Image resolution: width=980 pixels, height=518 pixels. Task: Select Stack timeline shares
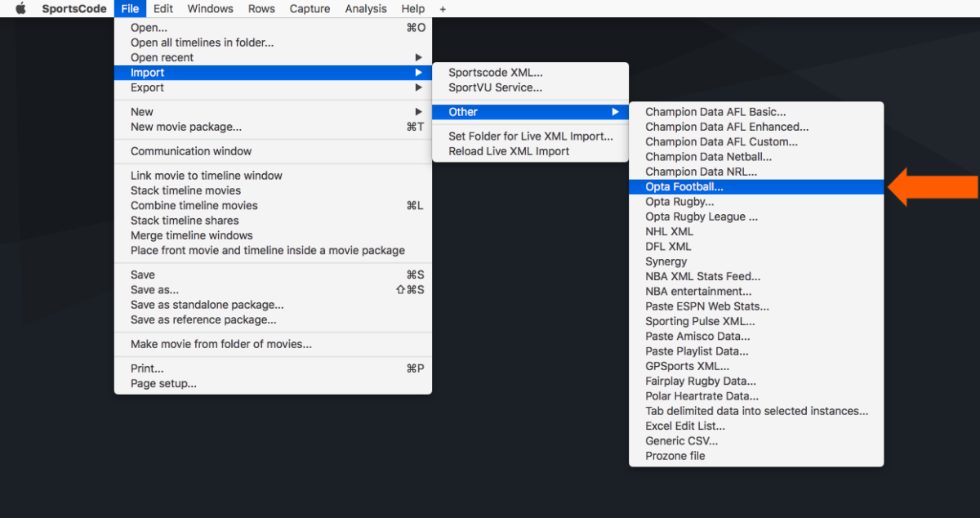point(273,221)
